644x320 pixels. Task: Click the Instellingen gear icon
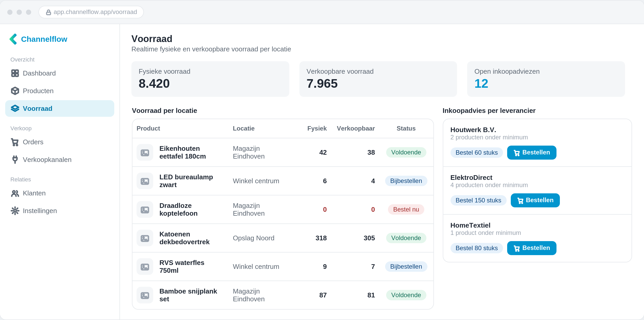click(15, 211)
